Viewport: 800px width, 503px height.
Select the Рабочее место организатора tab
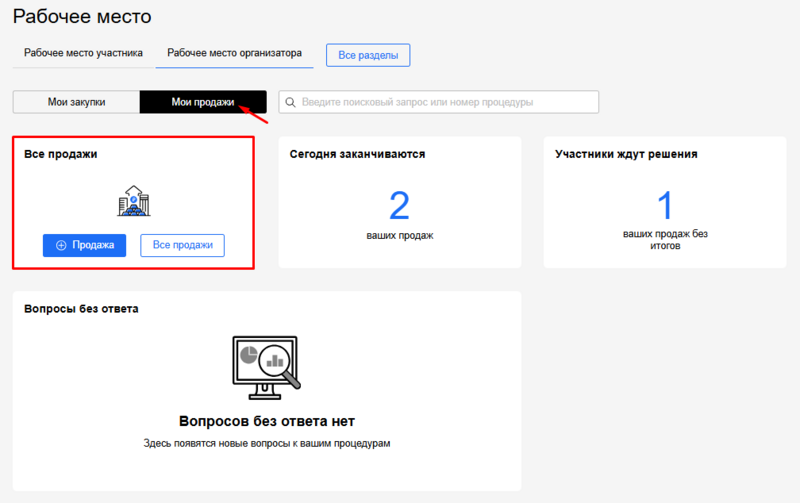tap(234, 53)
